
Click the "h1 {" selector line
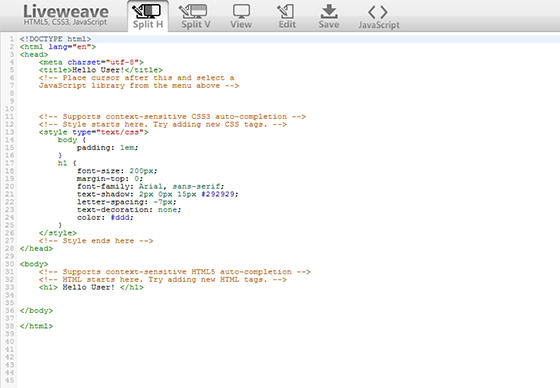pos(67,163)
